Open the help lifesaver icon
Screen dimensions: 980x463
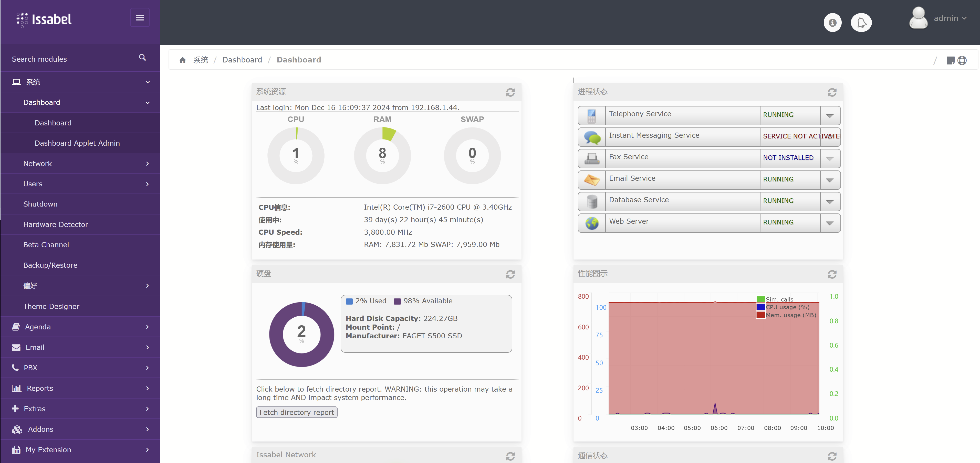962,60
